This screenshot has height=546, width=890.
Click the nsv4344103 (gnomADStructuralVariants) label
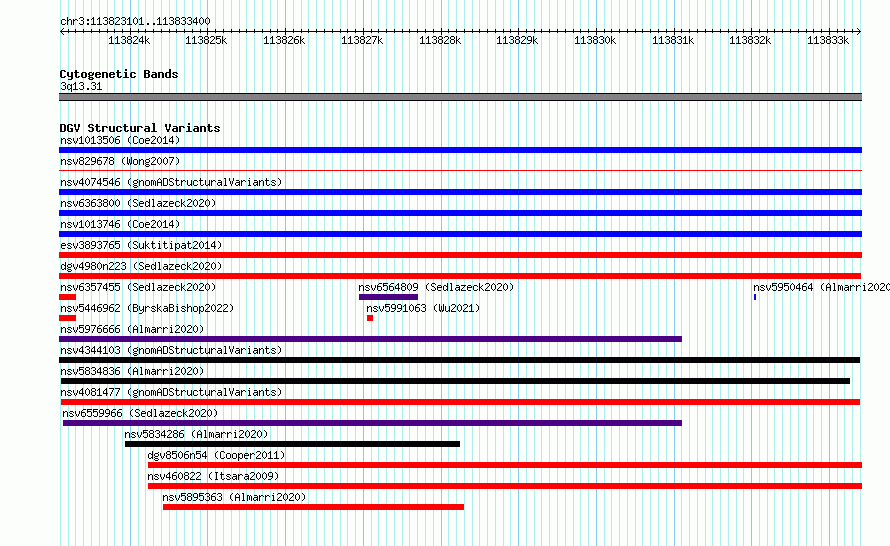(x=171, y=350)
